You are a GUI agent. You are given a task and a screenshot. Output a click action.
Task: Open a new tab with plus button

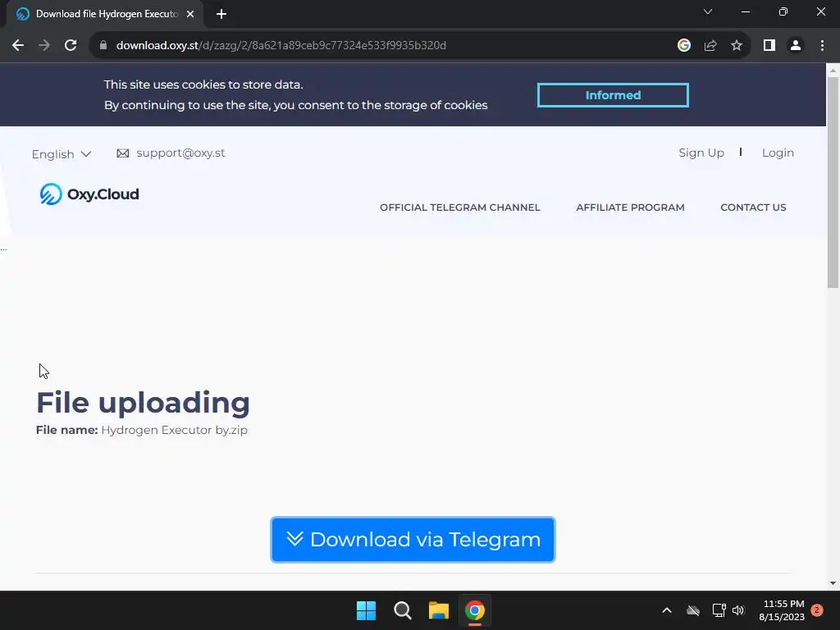221,14
